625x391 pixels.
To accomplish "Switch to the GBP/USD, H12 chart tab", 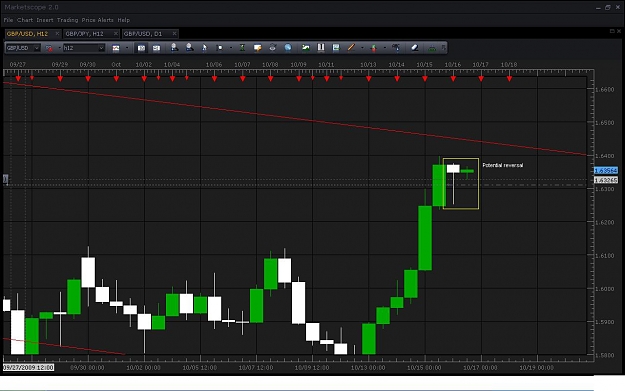I will (x=28, y=33).
